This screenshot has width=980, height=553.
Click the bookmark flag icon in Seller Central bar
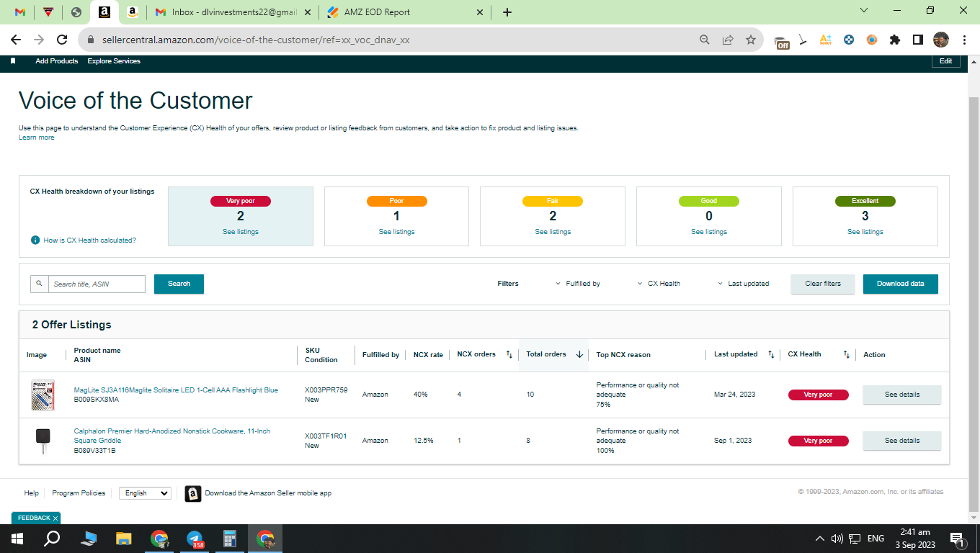(13, 61)
